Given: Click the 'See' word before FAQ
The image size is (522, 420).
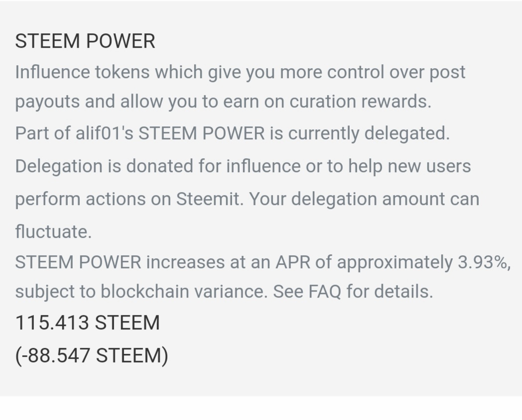Looking at the screenshot, I should click(288, 292).
